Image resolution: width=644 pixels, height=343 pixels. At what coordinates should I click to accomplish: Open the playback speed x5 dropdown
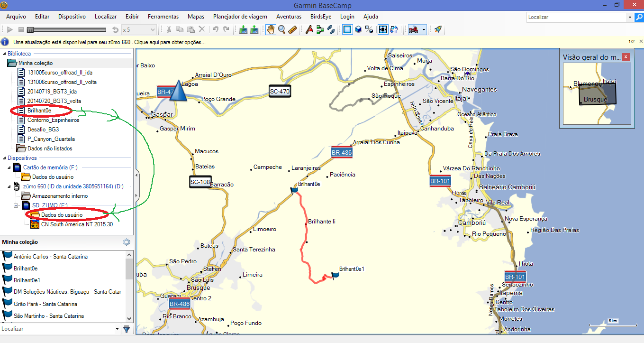pos(153,29)
